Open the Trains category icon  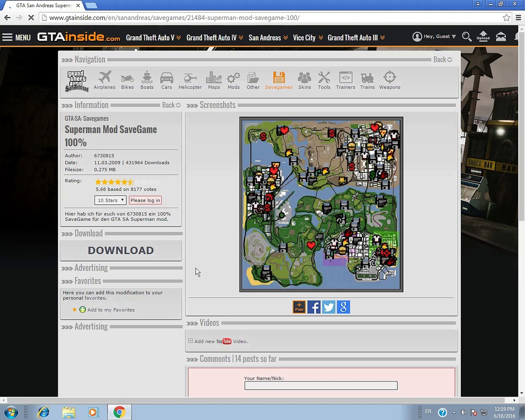(367, 80)
